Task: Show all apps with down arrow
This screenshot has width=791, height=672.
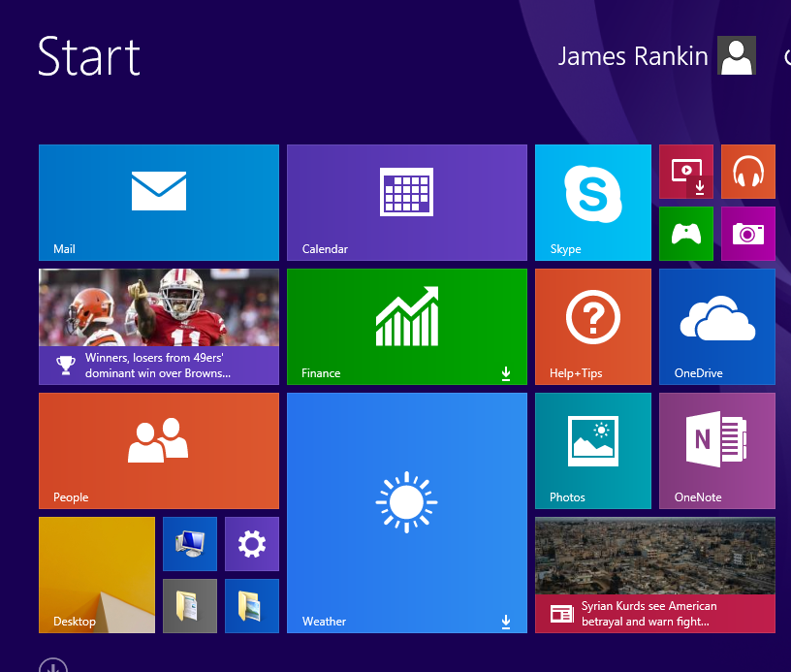Action: click(x=53, y=666)
